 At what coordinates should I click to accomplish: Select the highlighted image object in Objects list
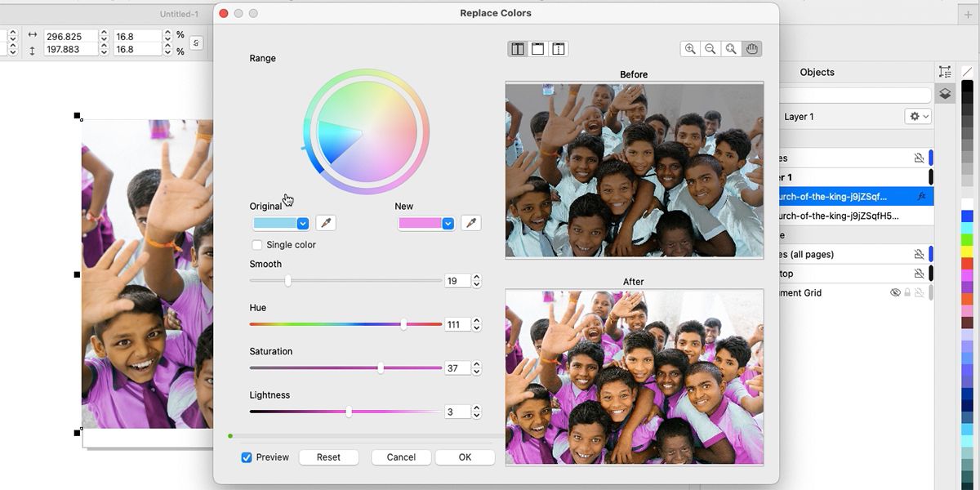[x=841, y=197]
